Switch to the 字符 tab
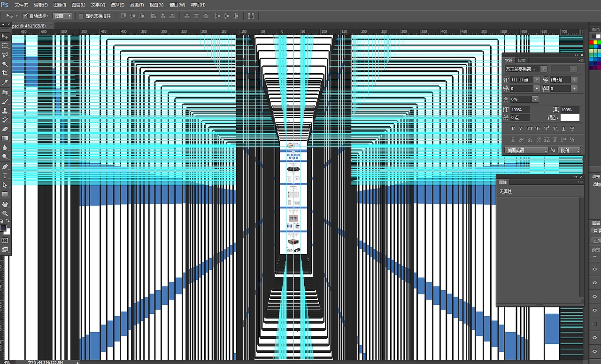The image size is (601, 364). point(509,61)
